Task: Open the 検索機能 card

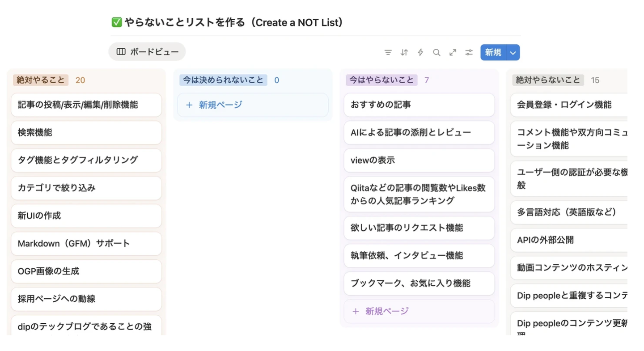Action: 86,133
